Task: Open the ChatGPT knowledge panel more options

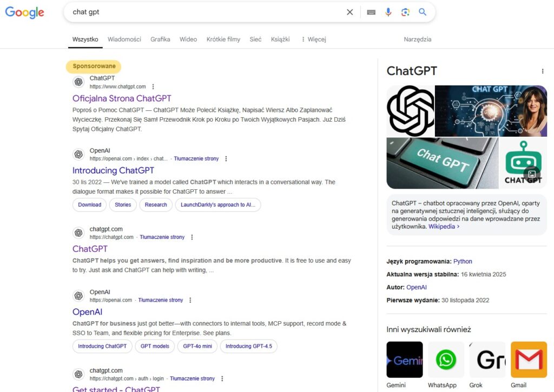Action: click(x=543, y=71)
